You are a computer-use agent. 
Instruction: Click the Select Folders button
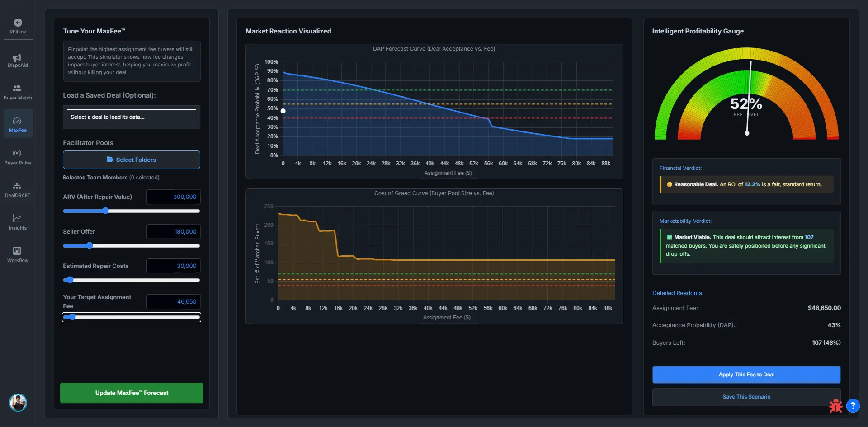pyautogui.click(x=131, y=160)
